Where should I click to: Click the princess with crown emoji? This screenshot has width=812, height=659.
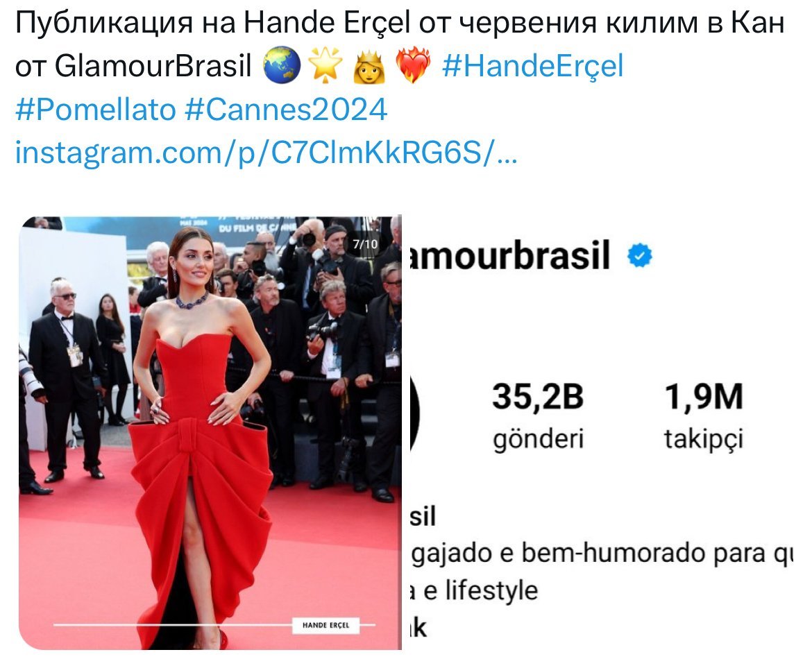pos(369,66)
